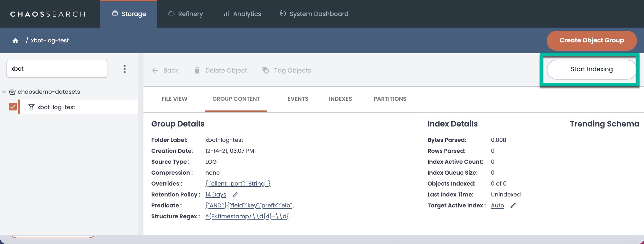Edit Retention Policy with pencil icon
Image resolution: width=644 pixels, height=244 pixels.
235,195
